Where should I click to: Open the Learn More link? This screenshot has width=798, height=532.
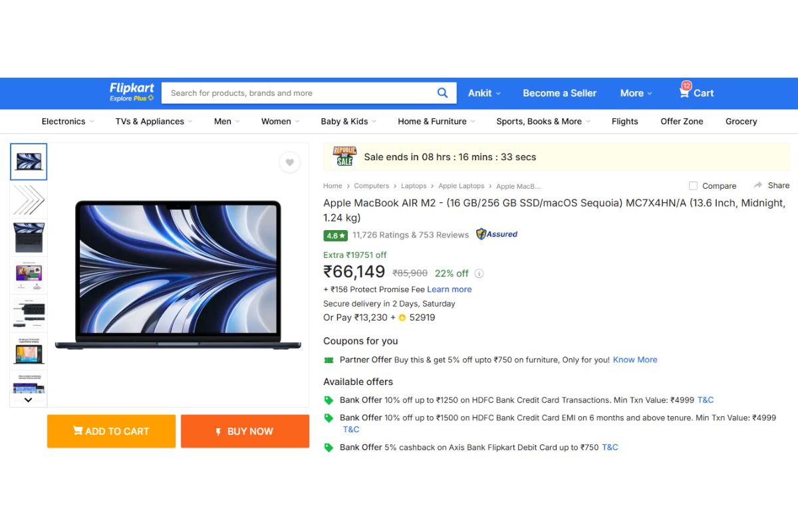450,289
